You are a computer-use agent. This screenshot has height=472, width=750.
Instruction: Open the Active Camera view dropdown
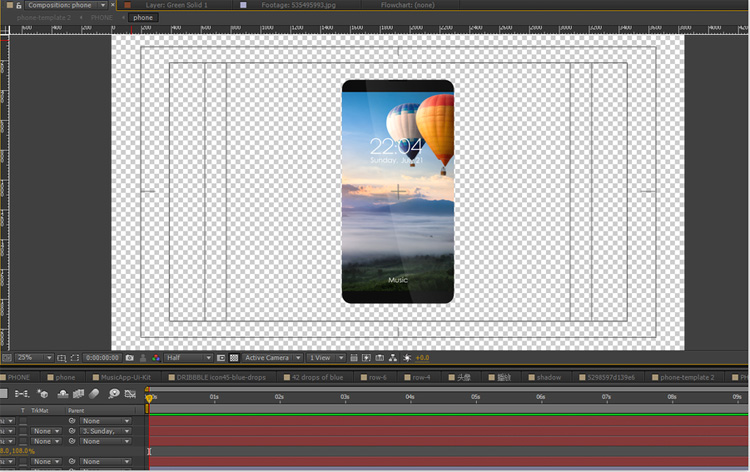tap(272, 357)
